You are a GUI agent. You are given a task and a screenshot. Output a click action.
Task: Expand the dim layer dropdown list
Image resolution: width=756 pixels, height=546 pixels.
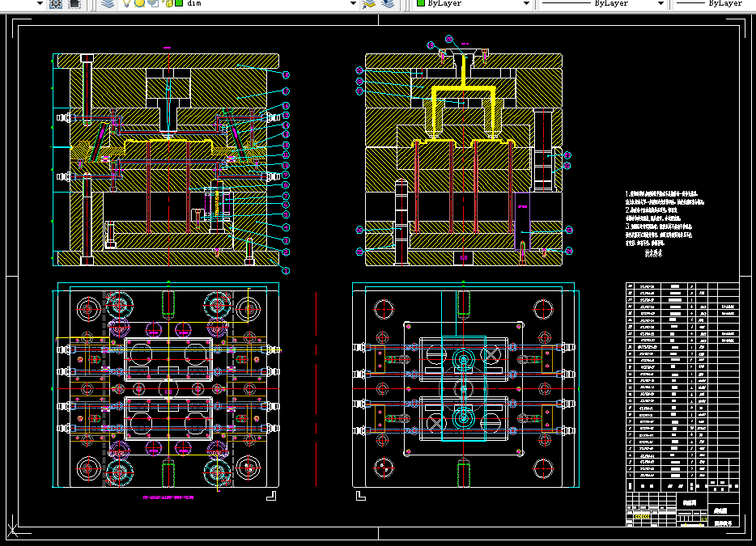click(353, 3)
